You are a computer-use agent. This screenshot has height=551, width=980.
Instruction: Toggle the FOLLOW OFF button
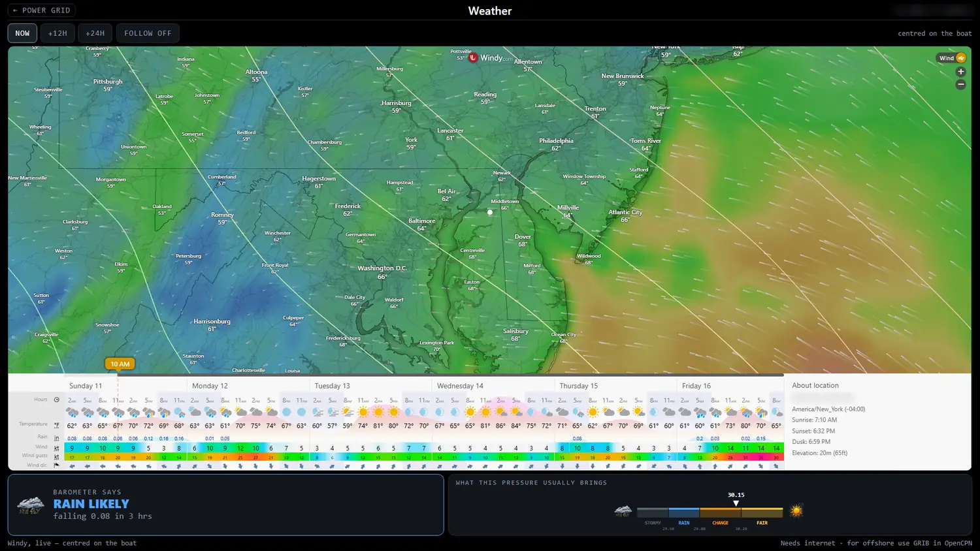(x=148, y=33)
